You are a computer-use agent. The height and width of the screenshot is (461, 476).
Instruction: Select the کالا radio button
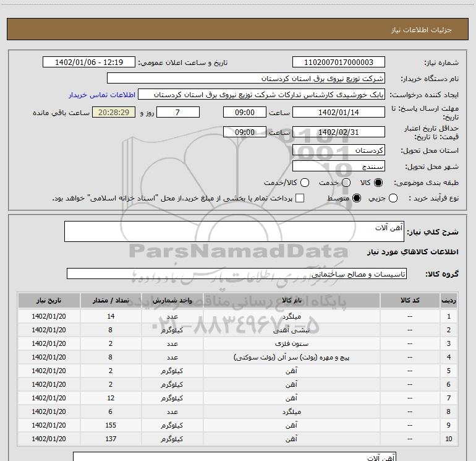pyautogui.click(x=378, y=183)
